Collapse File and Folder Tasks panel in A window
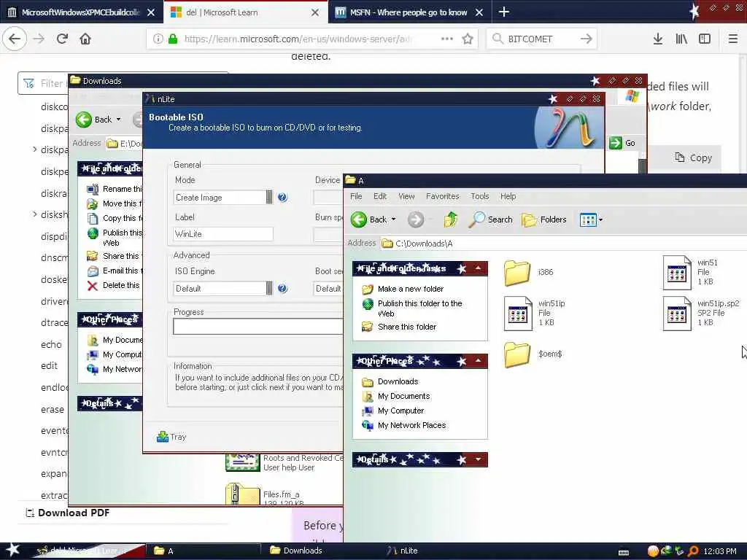This screenshot has width=747, height=560. (x=478, y=268)
